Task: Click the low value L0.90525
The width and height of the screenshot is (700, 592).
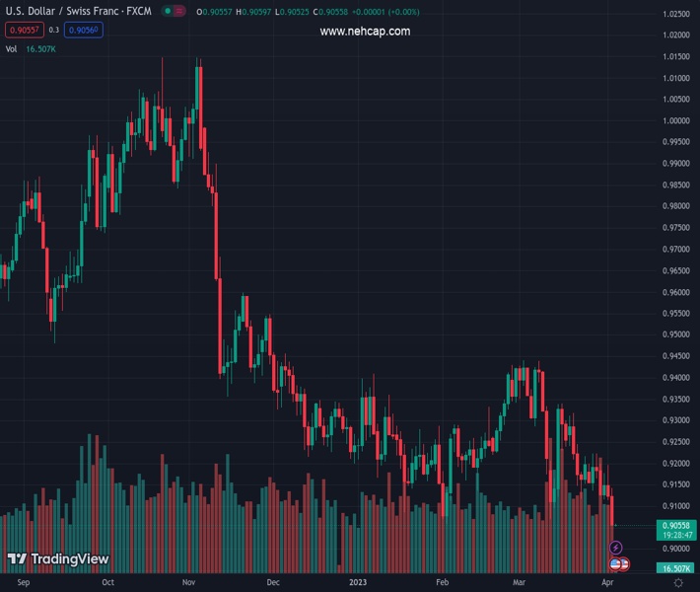Action: [x=292, y=12]
